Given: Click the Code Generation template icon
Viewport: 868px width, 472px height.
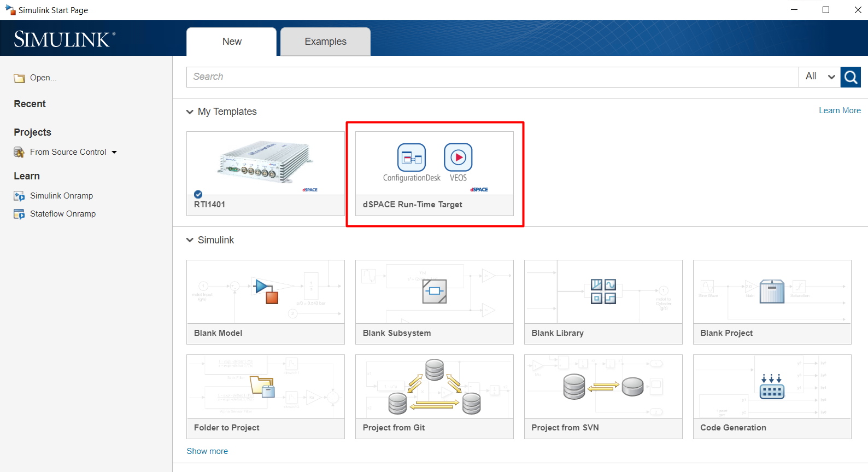Looking at the screenshot, I should tap(772, 387).
